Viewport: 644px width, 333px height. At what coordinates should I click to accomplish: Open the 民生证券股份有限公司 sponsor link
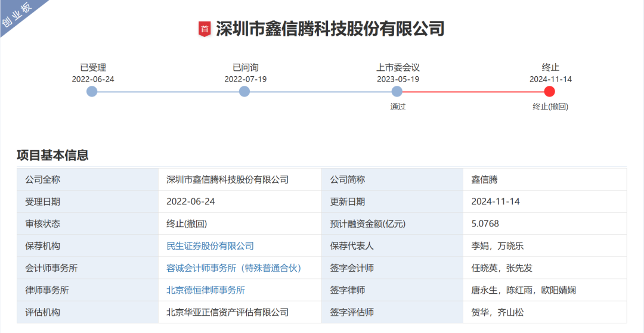pyautogui.click(x=210, y=246)
